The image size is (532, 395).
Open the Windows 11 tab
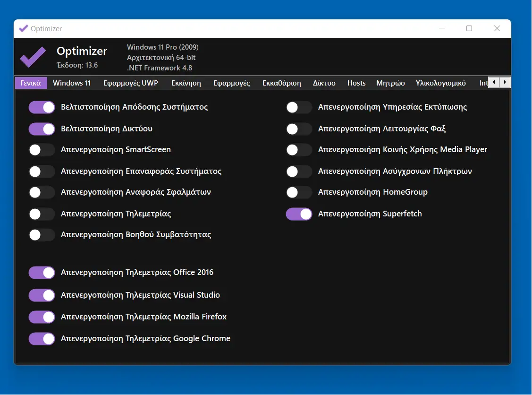[x=72, y=83]
